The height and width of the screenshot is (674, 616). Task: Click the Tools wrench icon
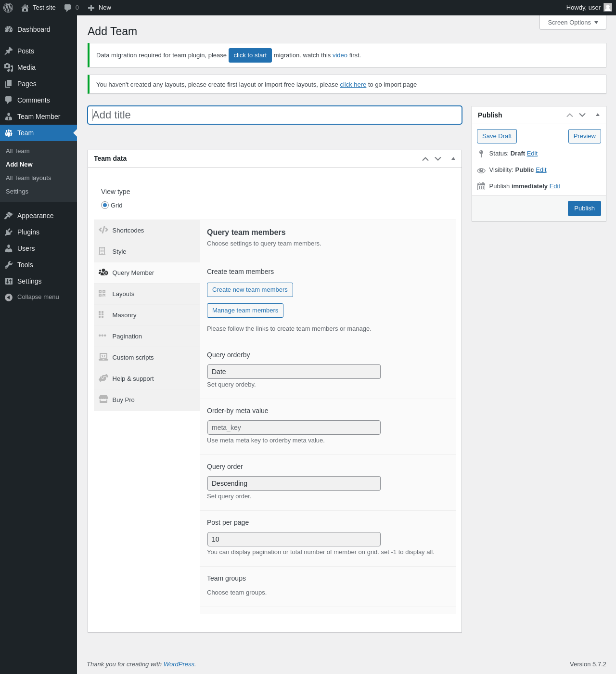[x=9, y=265]
